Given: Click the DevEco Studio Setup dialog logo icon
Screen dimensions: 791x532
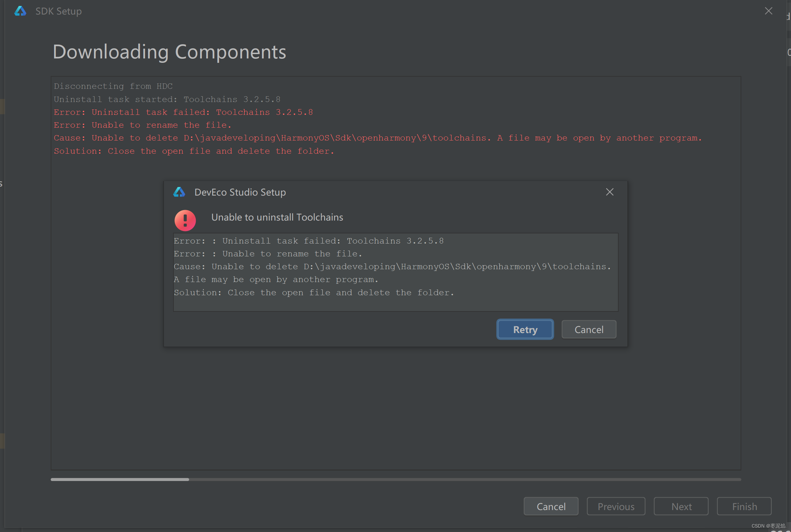Looking at the screenshot, I should pos(179,193).
